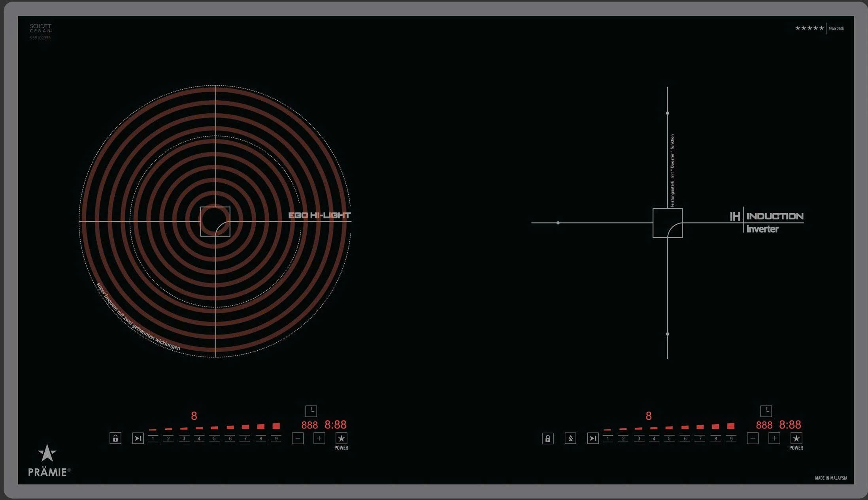Set left zone heat level to 9

point(276,438)
